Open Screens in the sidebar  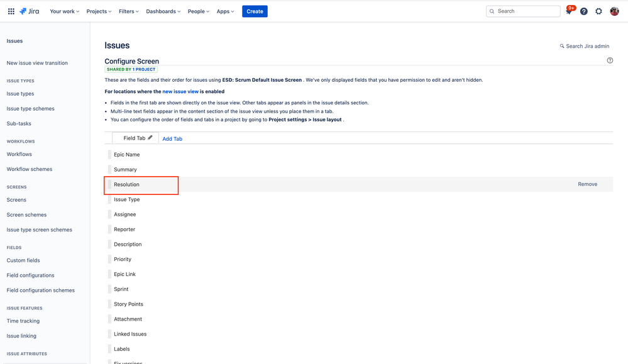pos(16,200)
